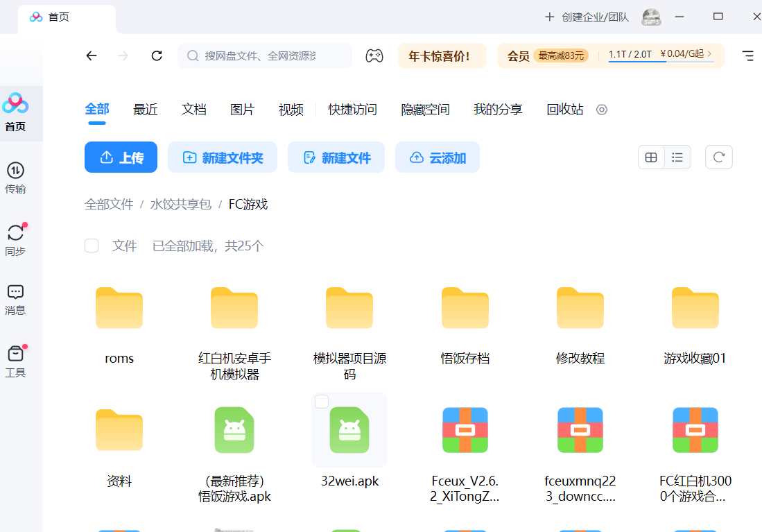This screenshot has width=762, height=532.
Task: Select the 32wei.apk file icon
Action: click(349, 430)
